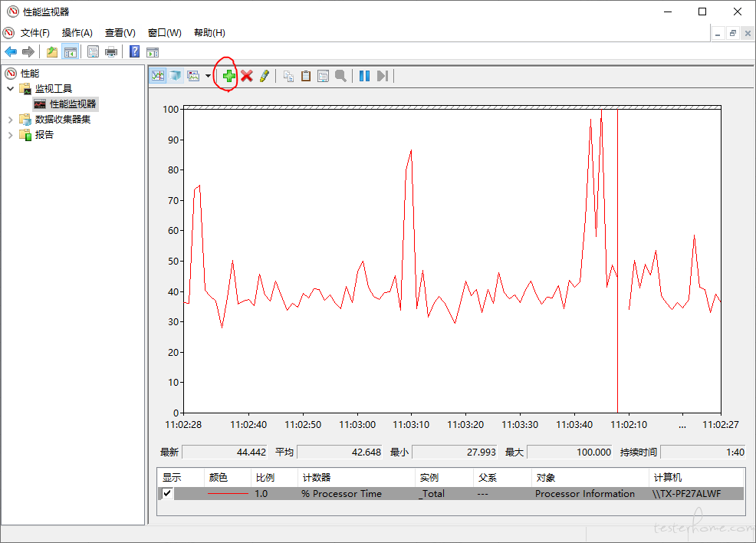This screenshot has height=543, width=756.
Task: Select 性能监视器 in the tree
Action: pos(73,104)
